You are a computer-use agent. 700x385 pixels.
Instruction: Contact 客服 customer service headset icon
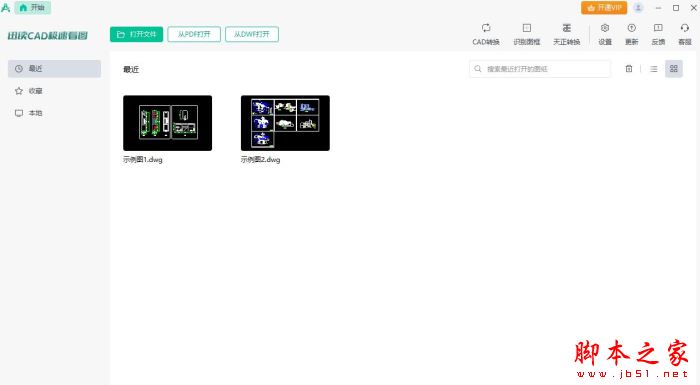685,34
